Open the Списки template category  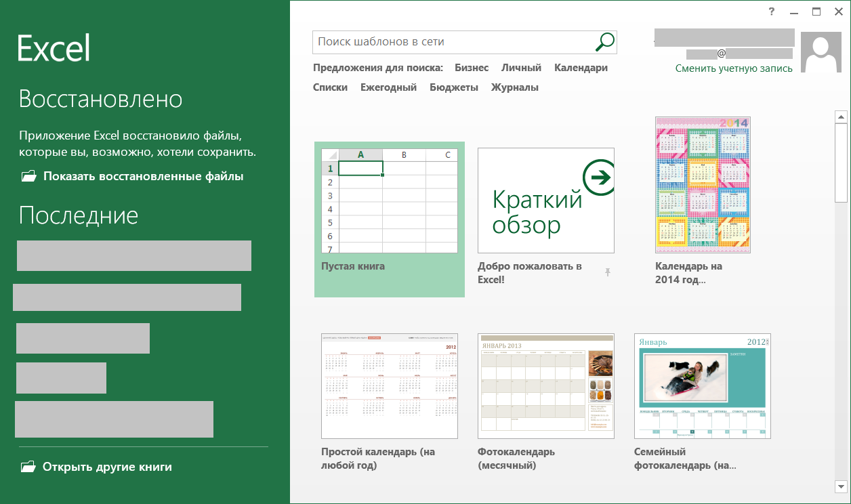(x=330, y=87)
